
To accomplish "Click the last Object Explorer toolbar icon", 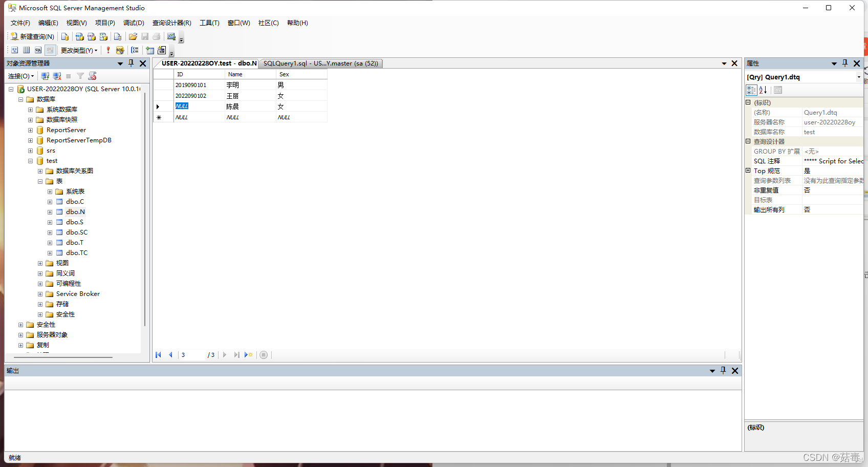I will click(92, 76).
